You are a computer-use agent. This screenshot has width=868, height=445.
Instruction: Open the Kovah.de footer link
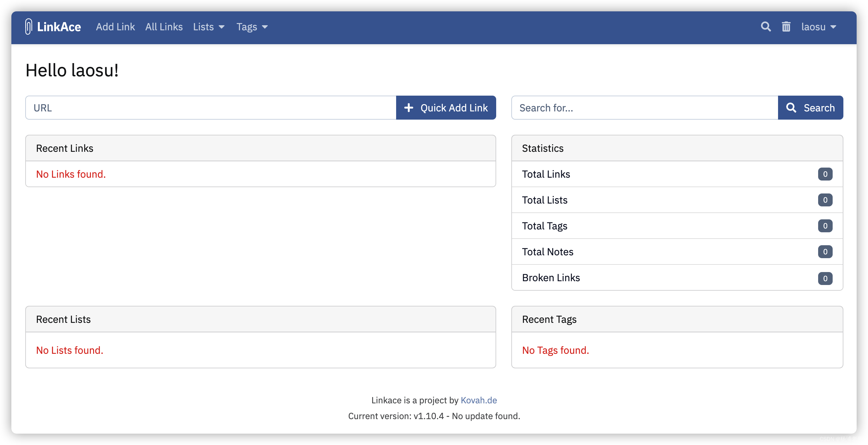point(479,400)
